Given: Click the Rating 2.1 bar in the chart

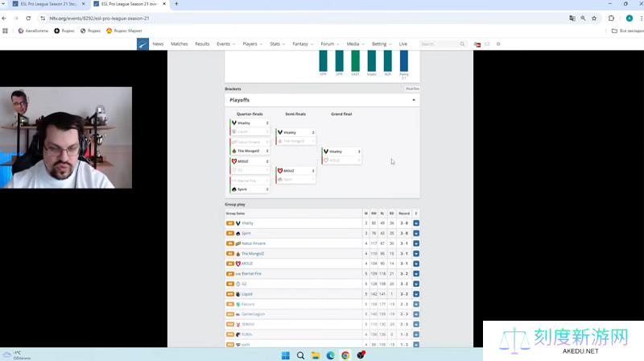Looking at the screenshot, I should click(x=404, y=61).
